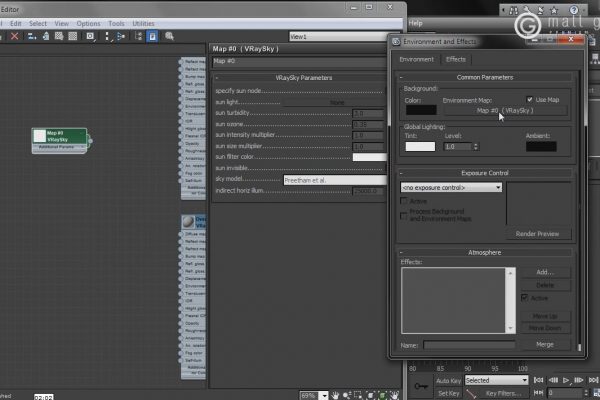
Task: Click the play animation button
Action: click(566, 380)
